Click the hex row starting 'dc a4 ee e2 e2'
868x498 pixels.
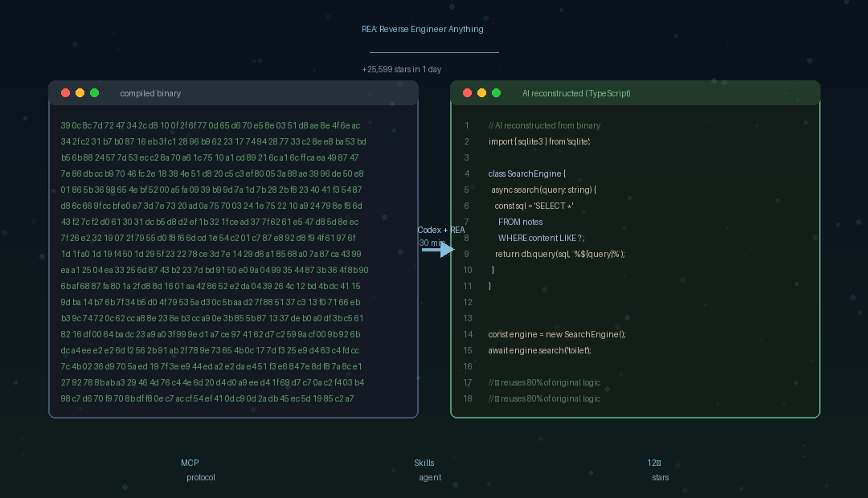[210, 350]
